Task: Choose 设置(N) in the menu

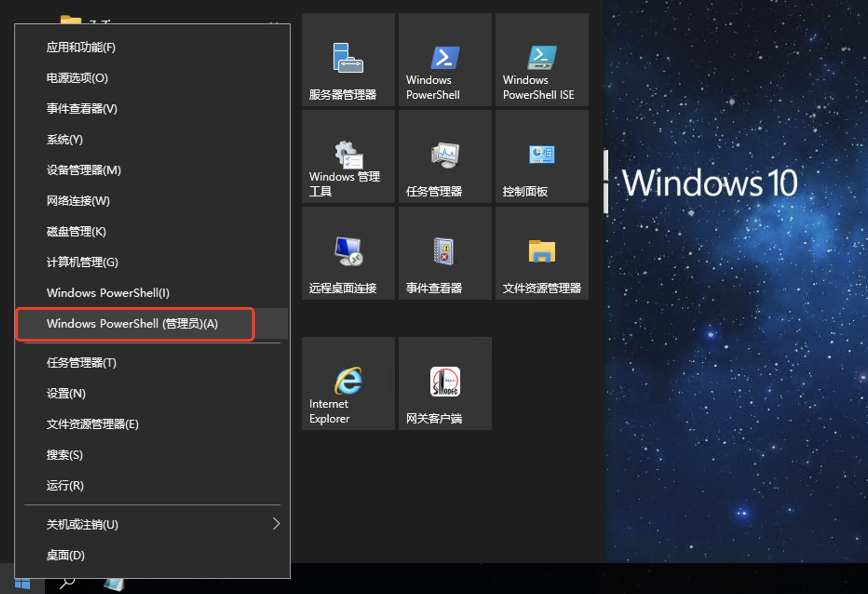Action: coord(152,393)
